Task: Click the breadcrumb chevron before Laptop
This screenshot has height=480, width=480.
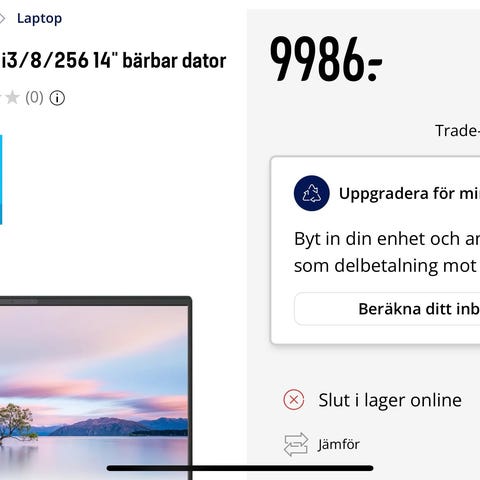Action: pyautogui.click(x=2, y=19)
